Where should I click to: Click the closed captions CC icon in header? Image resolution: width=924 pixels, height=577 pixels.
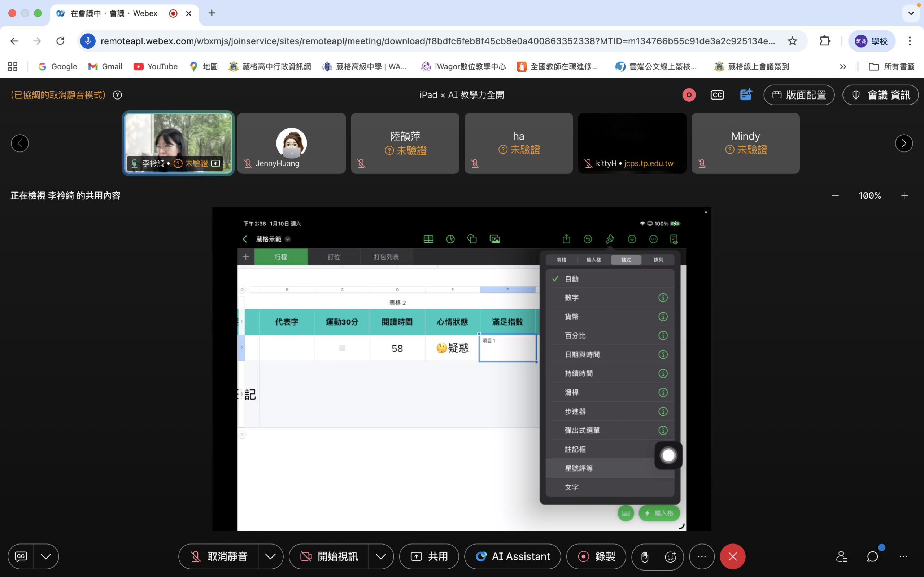click(x=717, y=95)
